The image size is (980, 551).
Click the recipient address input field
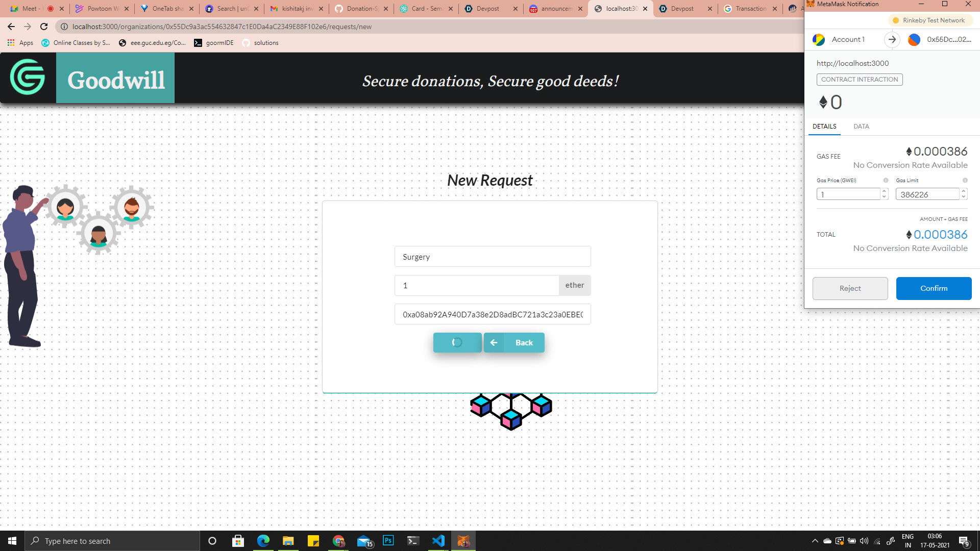coord(493,314)
